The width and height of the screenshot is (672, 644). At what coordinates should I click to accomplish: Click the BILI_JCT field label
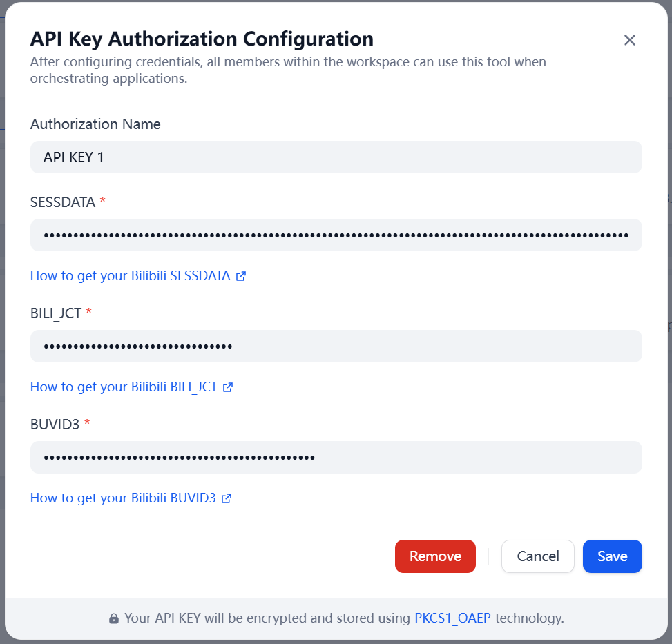[x=56, y=313]
